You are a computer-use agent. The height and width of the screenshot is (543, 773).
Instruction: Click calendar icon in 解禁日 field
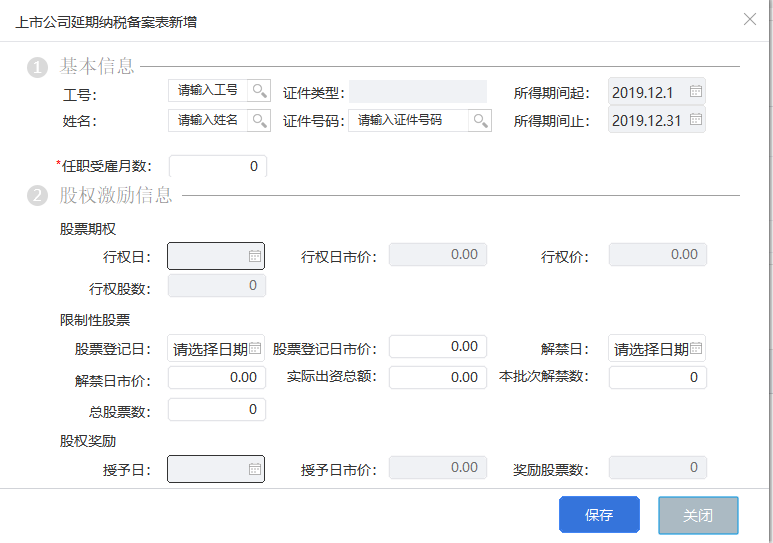[x=697, y=349]
